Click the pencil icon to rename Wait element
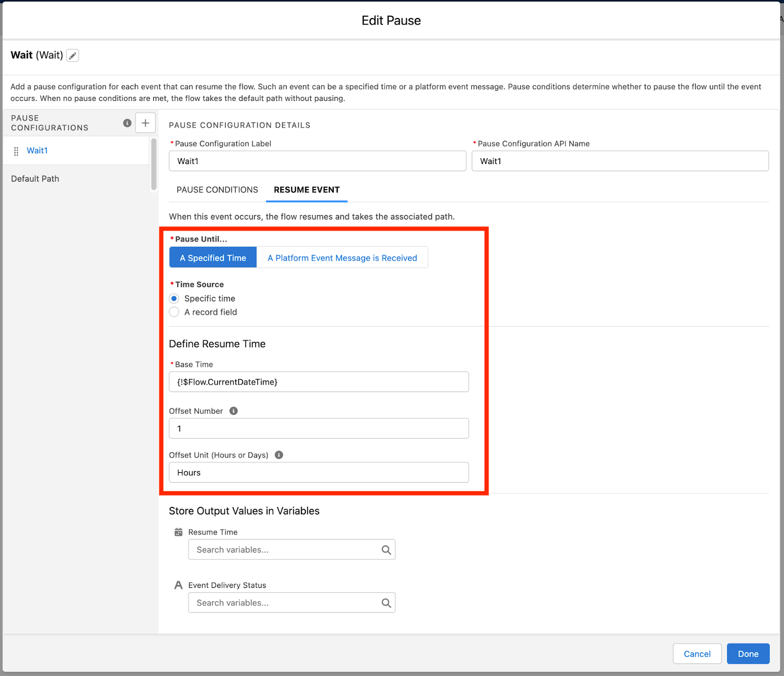Image resolution: width=784 pixels, height=676 pixels. 73,55
